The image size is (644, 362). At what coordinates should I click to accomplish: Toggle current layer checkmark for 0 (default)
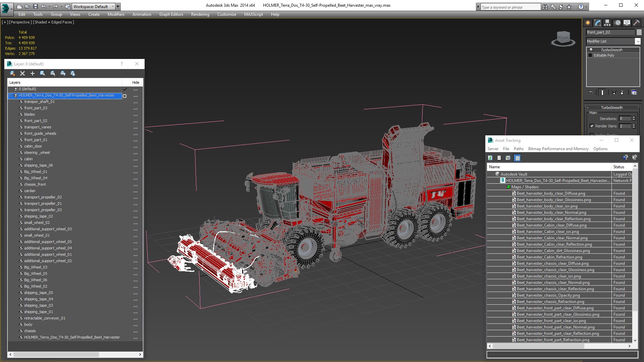pyautogui.click(x=125, y=89)
